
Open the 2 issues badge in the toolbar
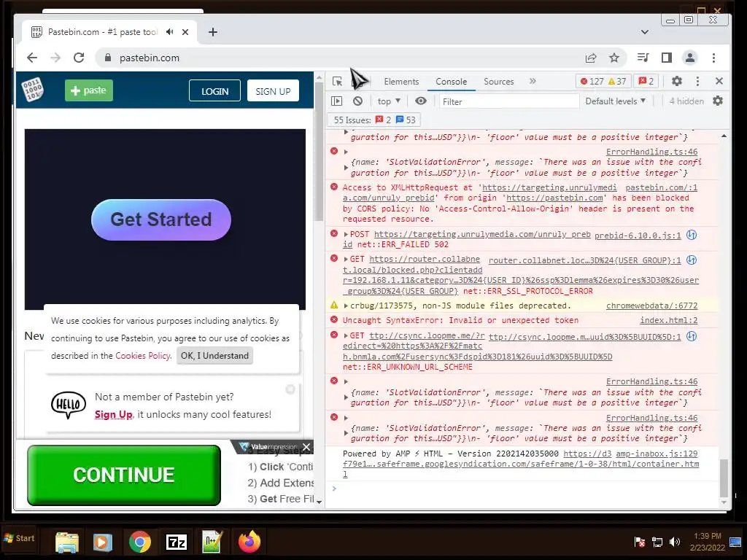(x=646, y=82)
